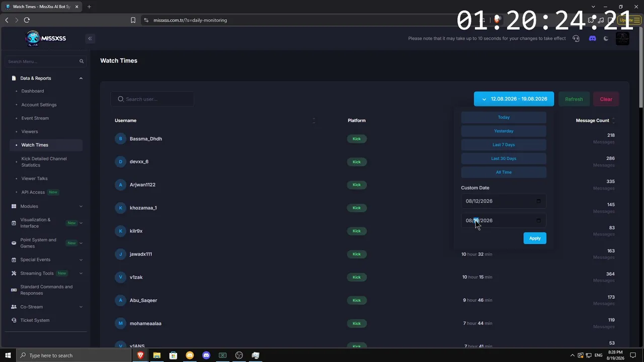644x362 pixels.
Task: Open File Explorer from the taskbar
Action: pos(156,355)
